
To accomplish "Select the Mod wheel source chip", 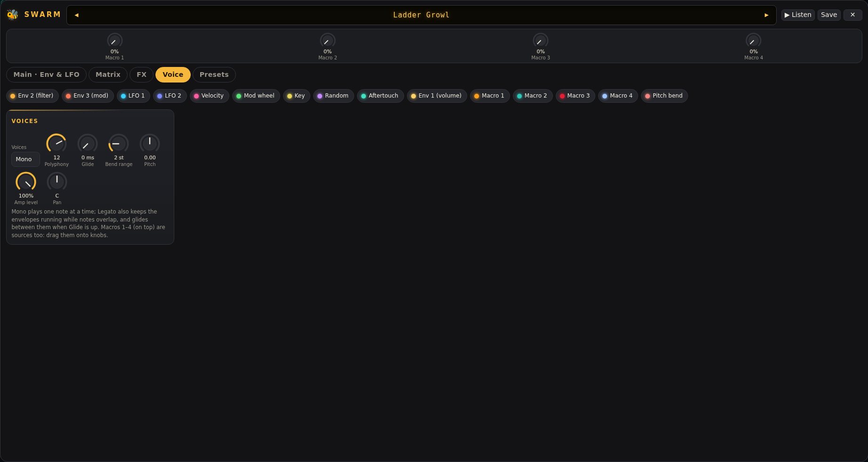I will click(x=256, y=96).
